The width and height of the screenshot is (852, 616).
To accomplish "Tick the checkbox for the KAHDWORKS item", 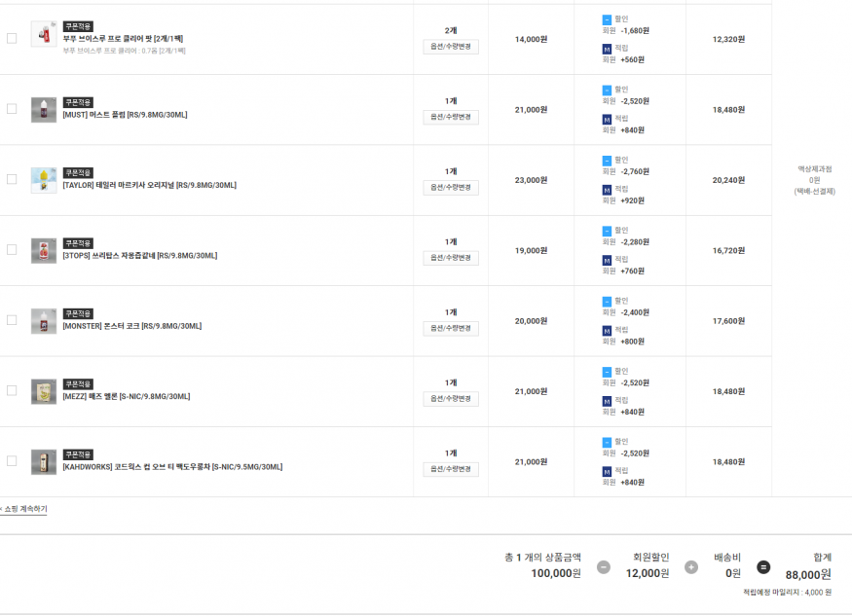I will [x=12, y=461].
